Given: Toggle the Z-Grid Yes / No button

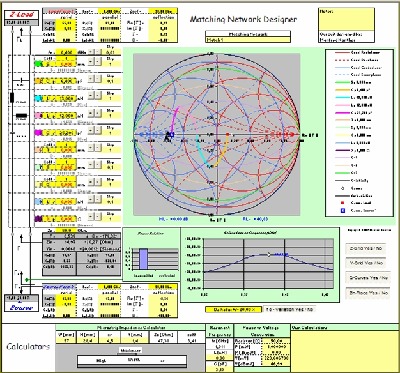Looking at the screenshot, I should pos(365,249).
